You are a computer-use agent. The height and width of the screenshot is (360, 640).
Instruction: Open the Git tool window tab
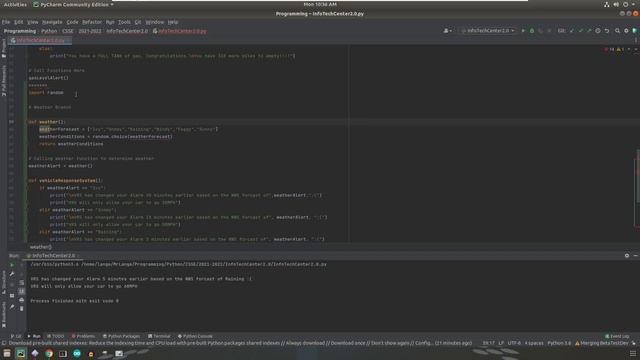point(16,336)
